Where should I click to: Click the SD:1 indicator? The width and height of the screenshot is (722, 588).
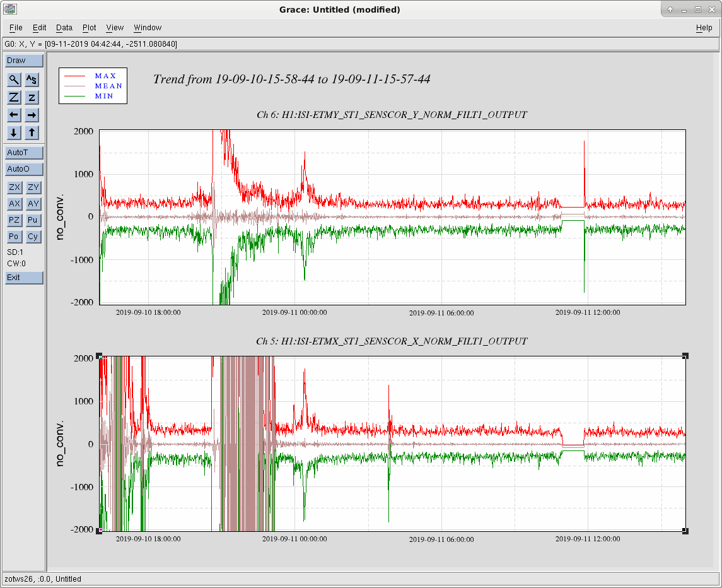[x=15, y=252]
